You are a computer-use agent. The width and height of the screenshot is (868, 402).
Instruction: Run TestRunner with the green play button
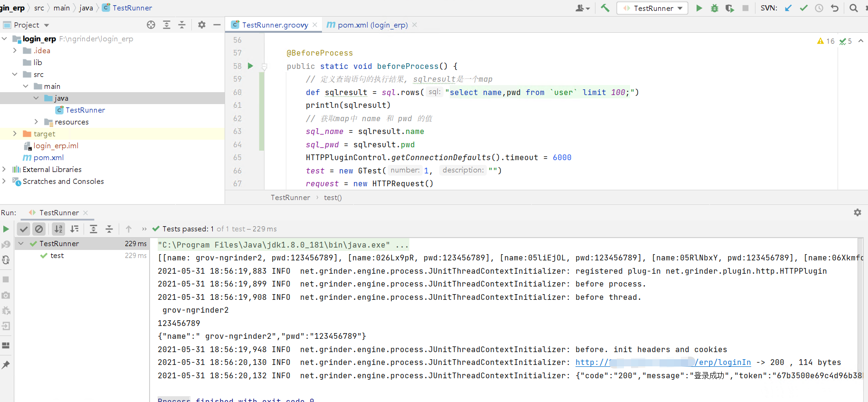pos(699,8)
